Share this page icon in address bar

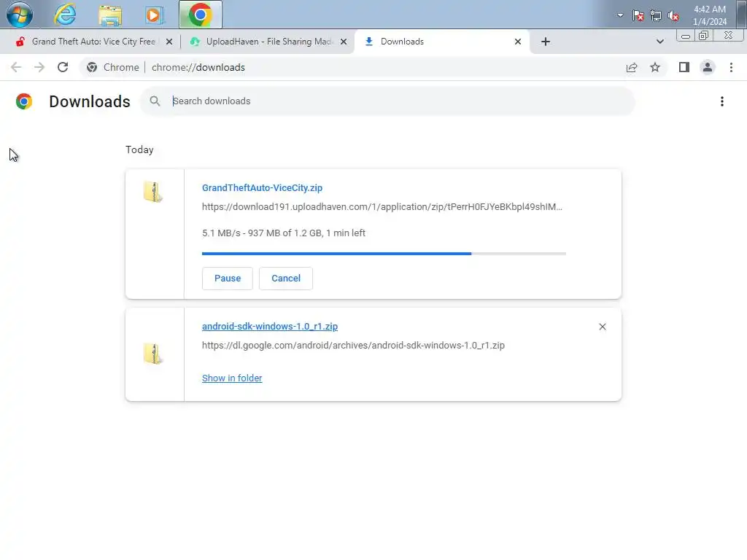632,68
